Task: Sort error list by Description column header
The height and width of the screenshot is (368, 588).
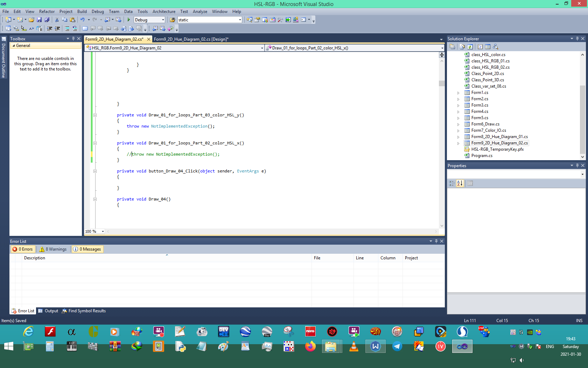Action: pyautogui.click(x=167, y=258)
